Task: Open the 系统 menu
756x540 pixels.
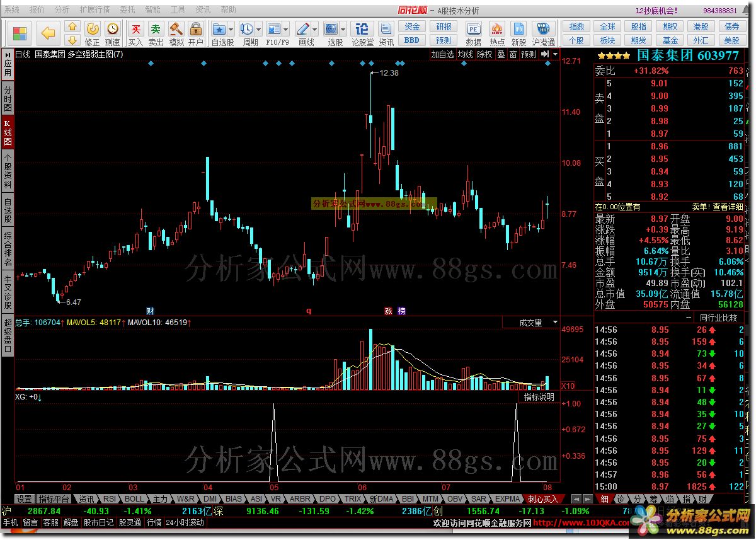Action: [x=12, y=10]
